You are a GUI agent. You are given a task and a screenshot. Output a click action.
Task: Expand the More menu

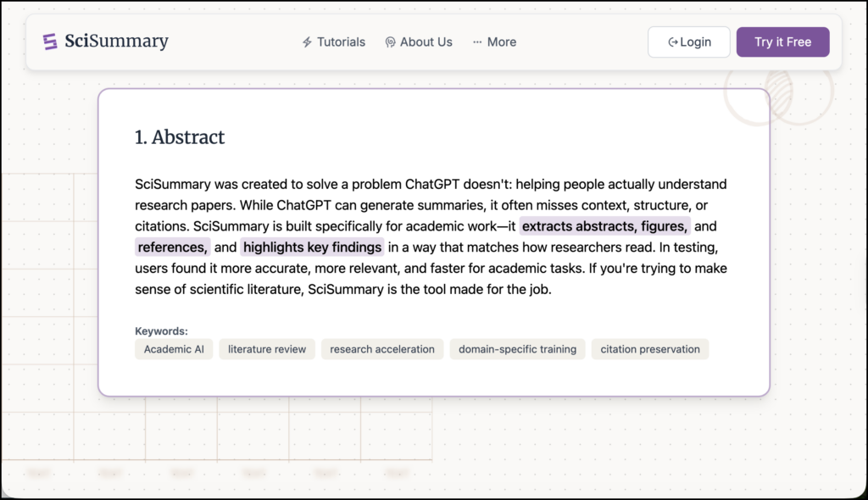click(494, 42)
